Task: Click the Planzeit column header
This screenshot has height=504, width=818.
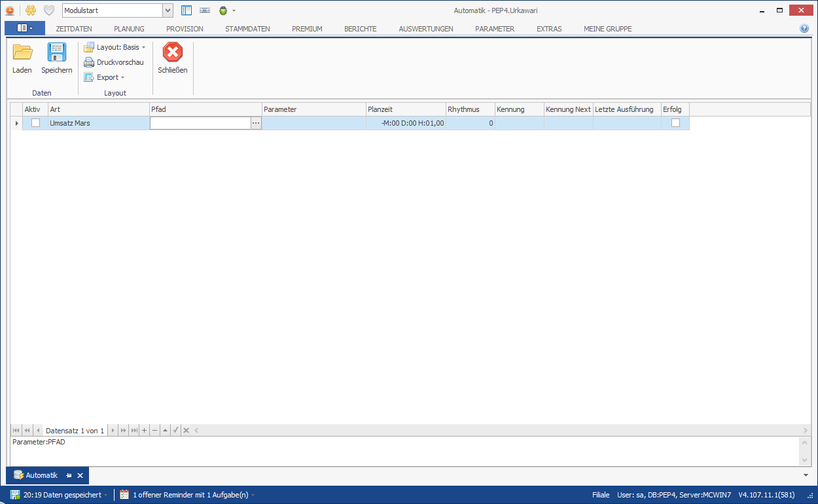Action: click(405, 109)
